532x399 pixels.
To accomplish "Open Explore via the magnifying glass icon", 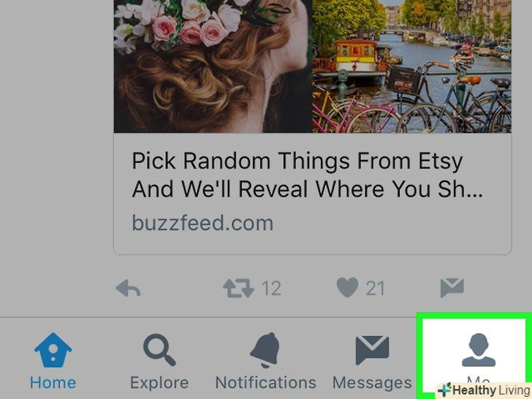I will point(159,350).
